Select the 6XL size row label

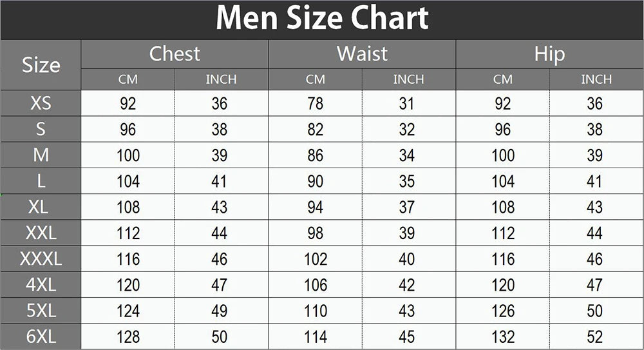coord(41,336)
